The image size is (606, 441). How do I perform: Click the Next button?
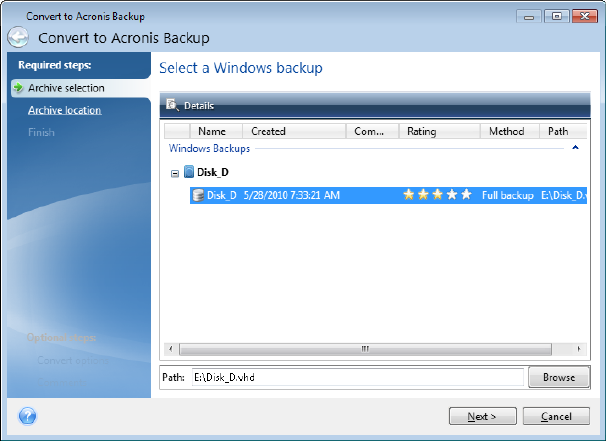pyautogui.click(x=482, y=416)
